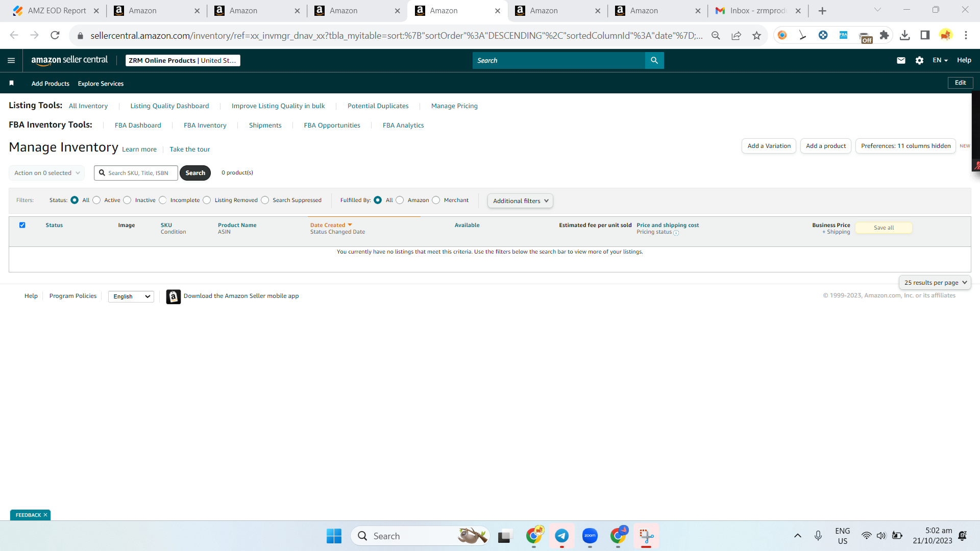Open a new browser tab
980x551 pixels.
(x=822, y=11)
